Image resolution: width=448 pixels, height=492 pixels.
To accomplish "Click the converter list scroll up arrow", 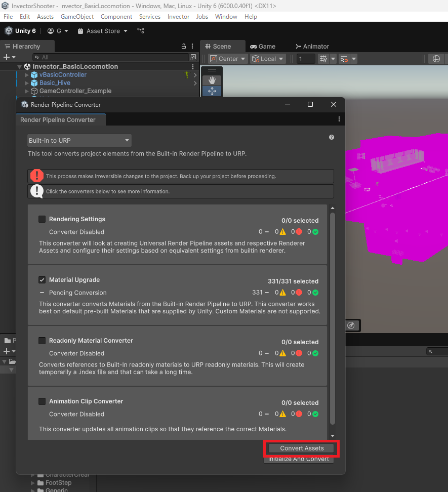I will click(333, 208).
